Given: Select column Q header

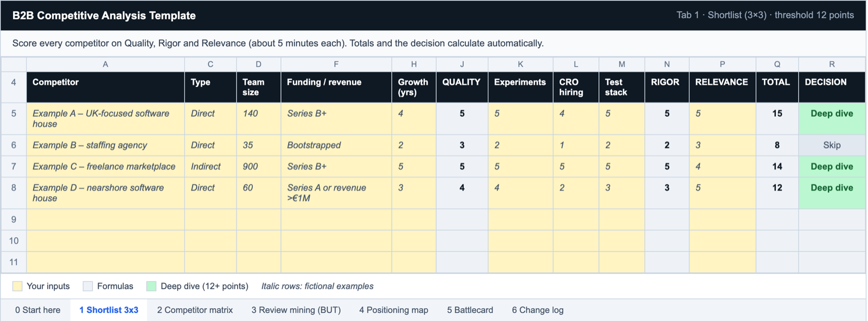Looking at the screenshot, I should [777, 64].
